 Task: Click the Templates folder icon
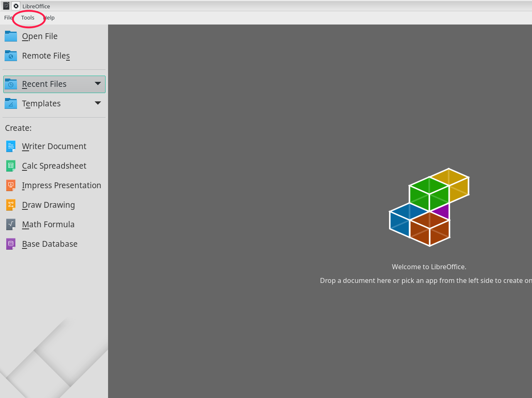tap(11, 103)
